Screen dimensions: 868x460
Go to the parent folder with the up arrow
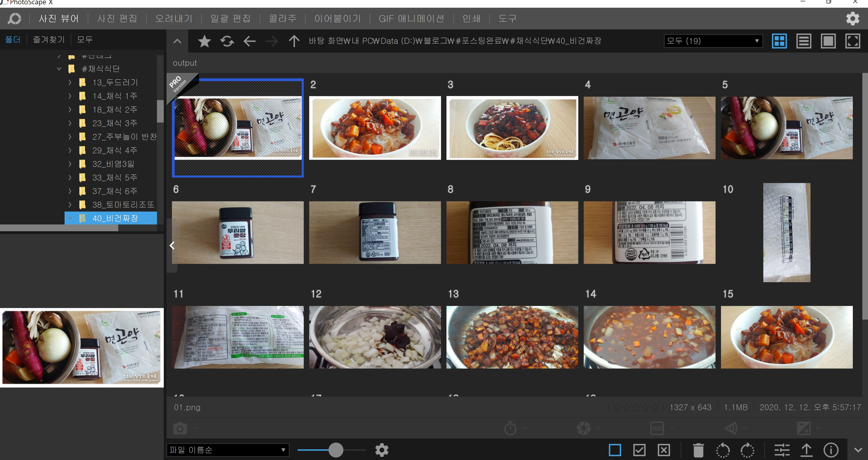tap(294, 41)
